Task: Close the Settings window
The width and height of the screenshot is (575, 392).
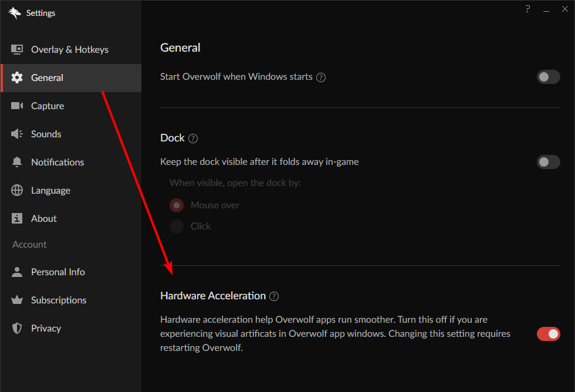Action: coord(564,9)
